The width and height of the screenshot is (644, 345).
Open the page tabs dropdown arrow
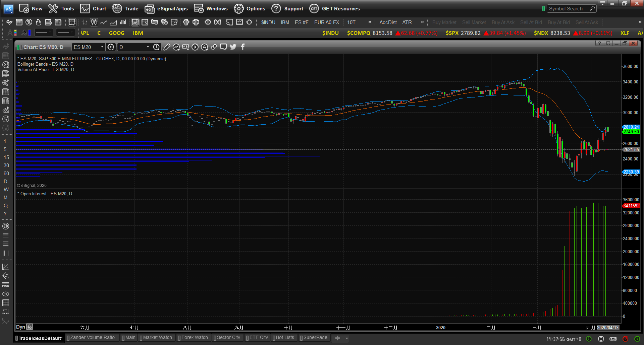347,338
